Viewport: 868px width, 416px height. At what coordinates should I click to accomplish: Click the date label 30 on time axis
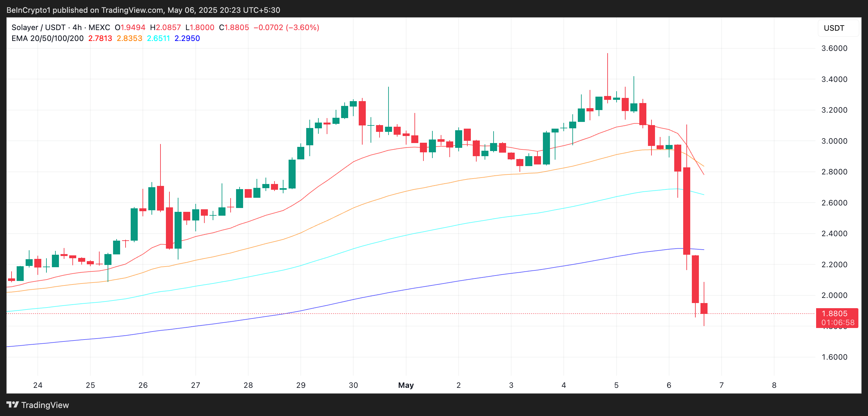pos(353,385)
